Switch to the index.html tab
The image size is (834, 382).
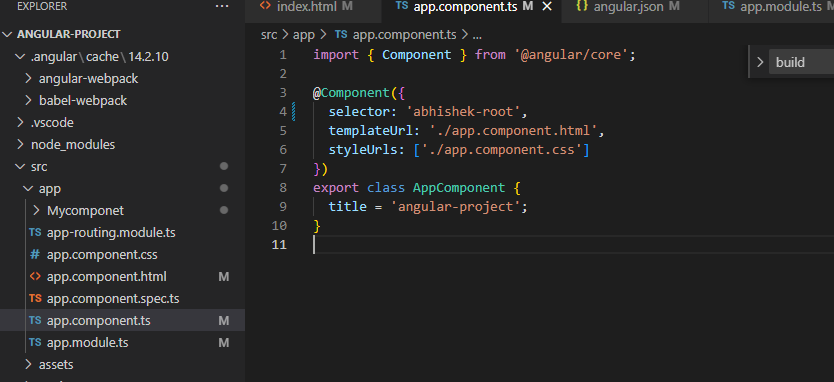(305, 6)
